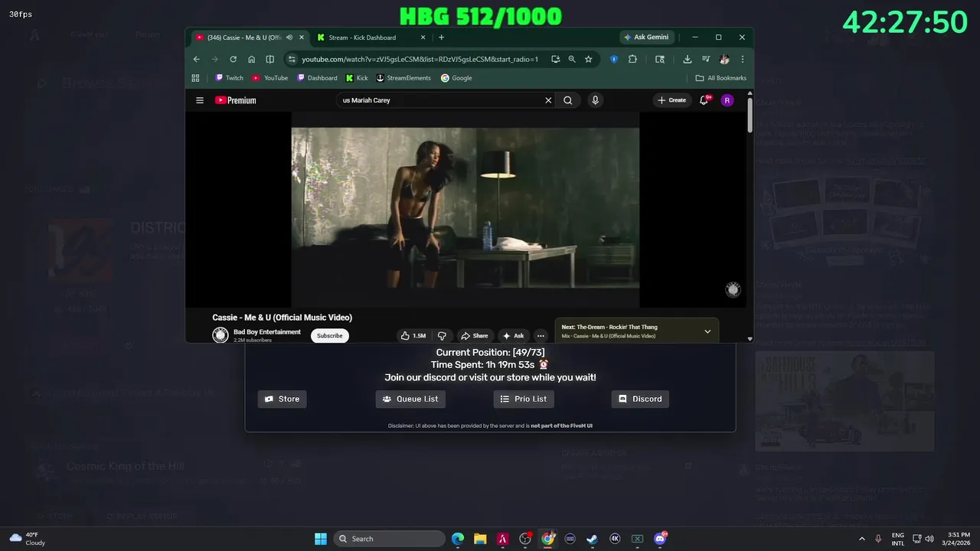
Task: Go to YouTube Premium home logo
Action: pos(236,100)
